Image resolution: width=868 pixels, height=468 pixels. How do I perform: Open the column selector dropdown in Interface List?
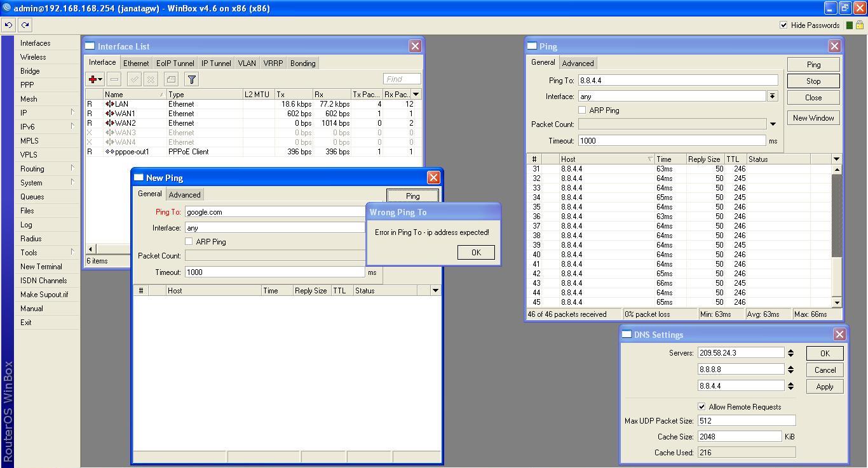point(416,95)
